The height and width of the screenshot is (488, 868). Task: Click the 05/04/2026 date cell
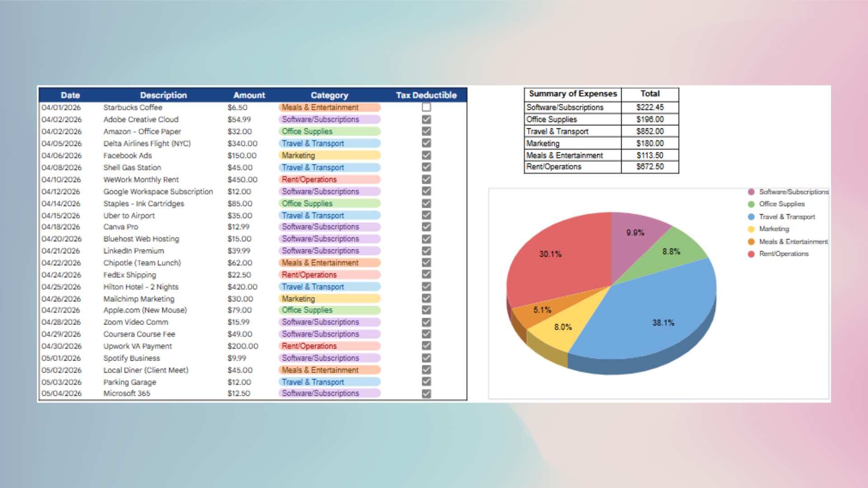coord(61,394)
